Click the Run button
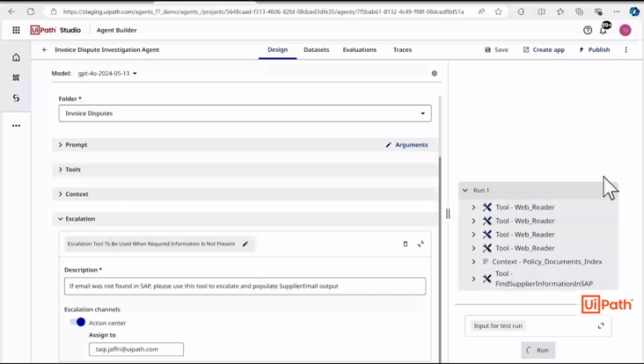This screenshot has width=644, height=364. tap(538, 350)
